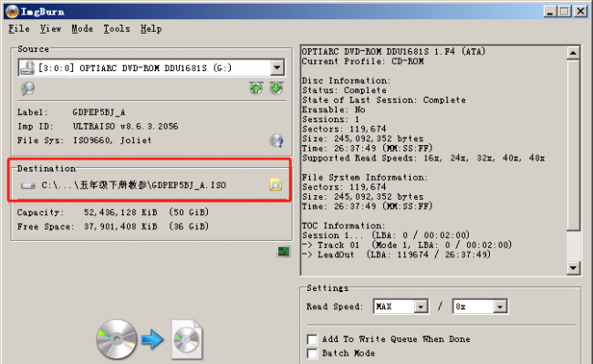
Task: Enable Add To Write Queue When Done
Action: pyautogui.click(x=312, y=339)
